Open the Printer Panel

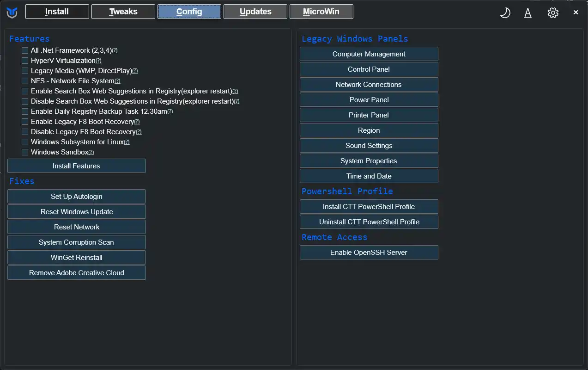click(x=369, y=115)
